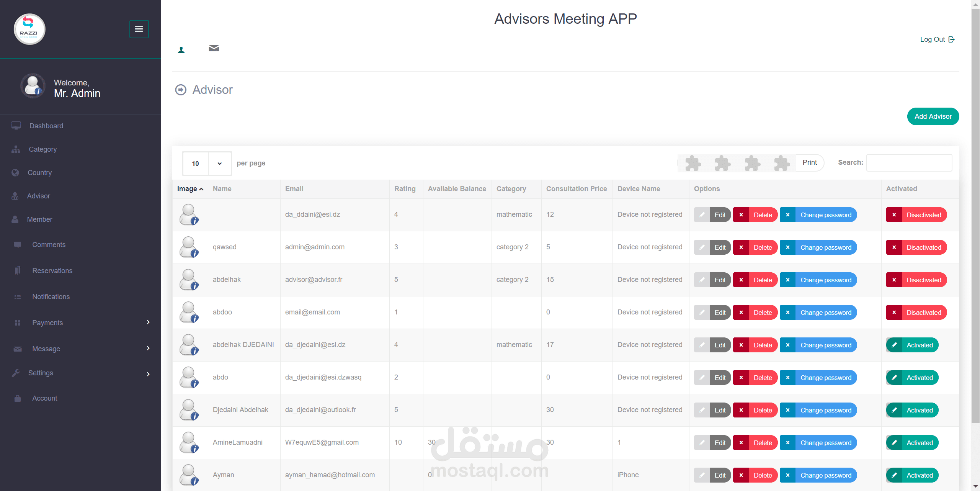Click the user profile icon in header
Viewport: 980px width, 491px height.
coord(181,50)
